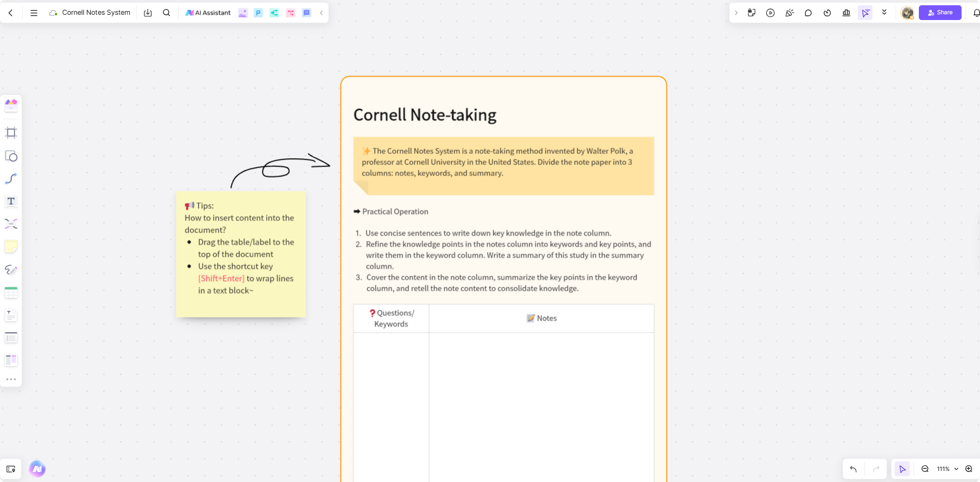Click the Cornell Notes System file title
Image resolution: width=980 pixels, height=482 pixels.
(x=96, y=13)
